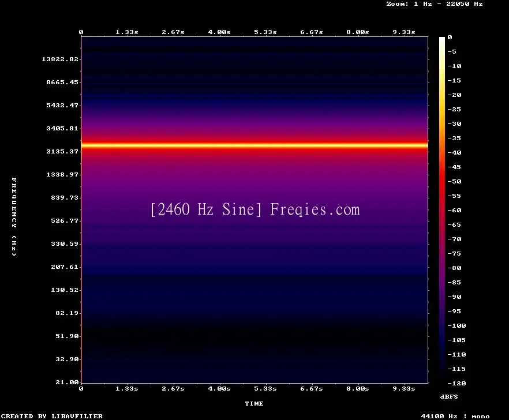
Task: Click the -70 dBFS scale label
Action: click(454, 239)
